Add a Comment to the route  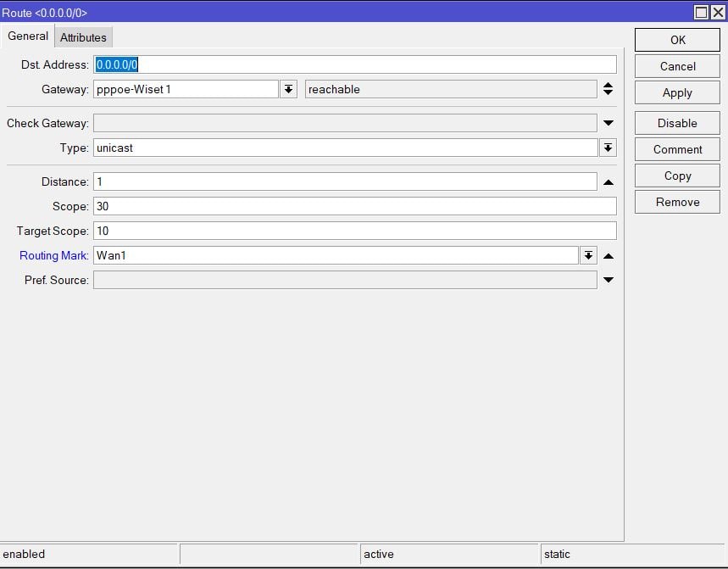click(x=677, y=149)
